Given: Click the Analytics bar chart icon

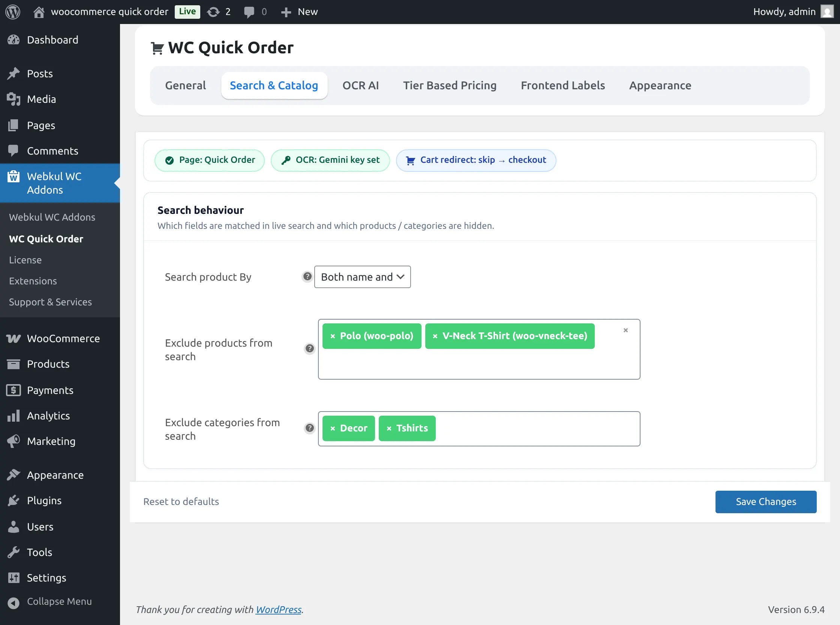Looking at the screenshot, I should click(x=13, y=416).
